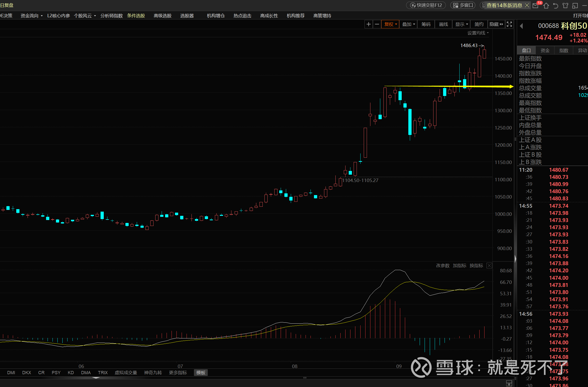Click the zoom in plus icon
Image resolution: width=588 pixels, height=387 pixels.
click(368, 24)
